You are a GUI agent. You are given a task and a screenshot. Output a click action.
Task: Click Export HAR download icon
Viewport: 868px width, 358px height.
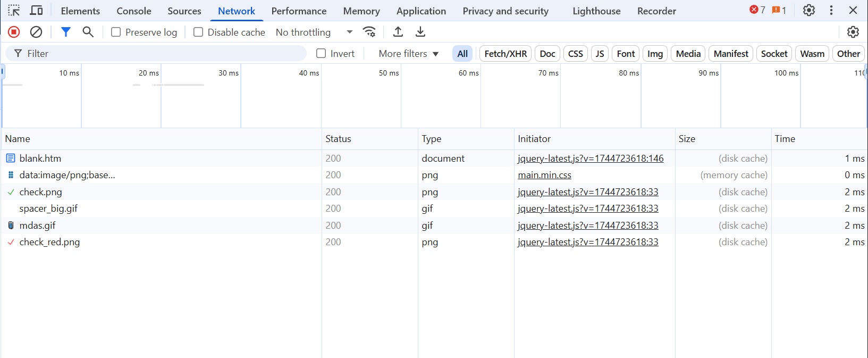tap(420, 32)
